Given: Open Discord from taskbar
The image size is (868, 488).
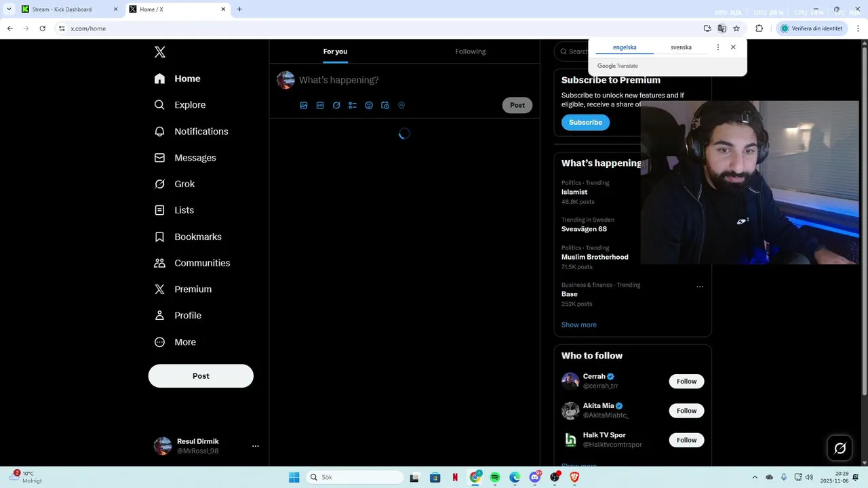Looking at the screenshot, I should click(535, 477).
